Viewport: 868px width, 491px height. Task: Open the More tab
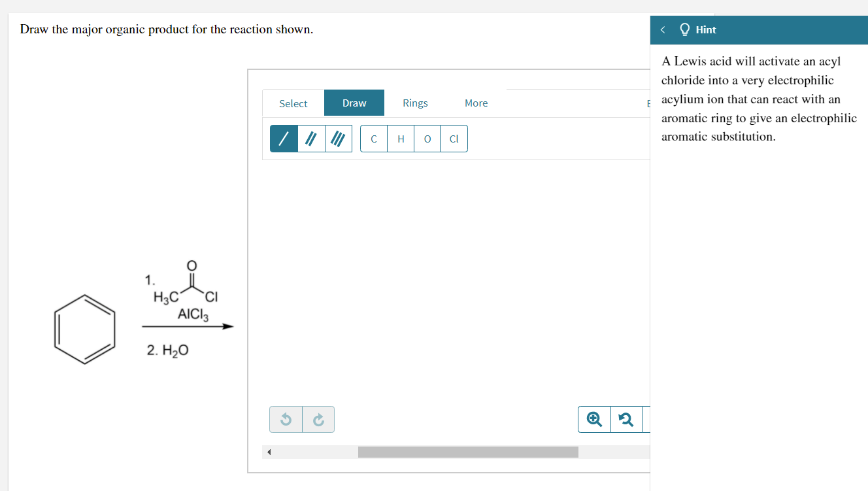(x=476, y=103)
